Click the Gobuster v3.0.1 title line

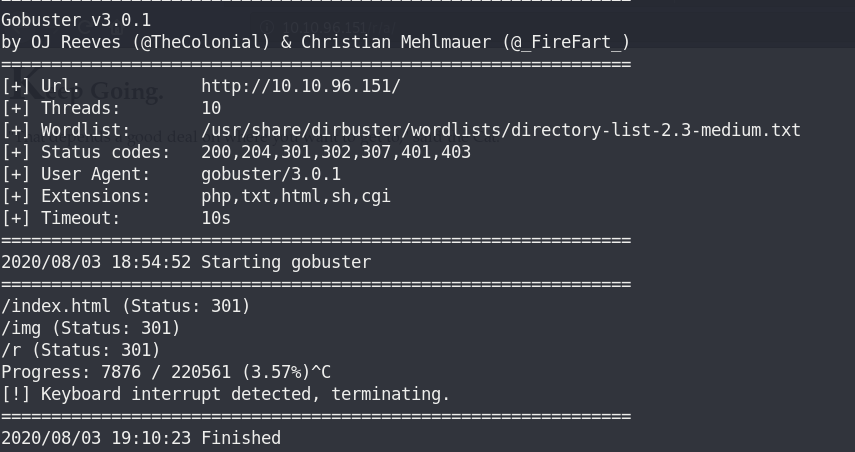[76, 20]
